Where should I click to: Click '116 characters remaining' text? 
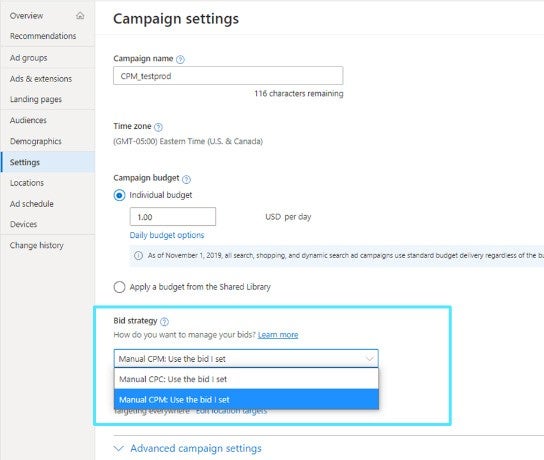(x=299, y=94)
